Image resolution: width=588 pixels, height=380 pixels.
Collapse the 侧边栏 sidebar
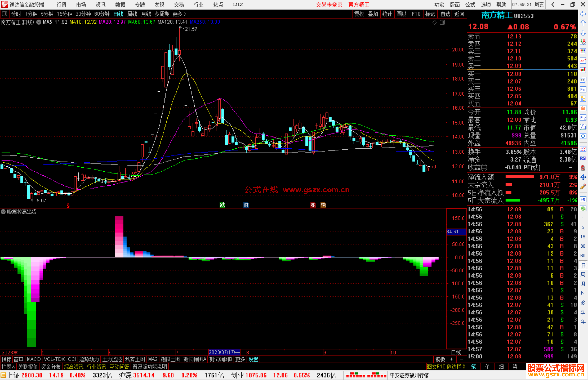[456, 367]
